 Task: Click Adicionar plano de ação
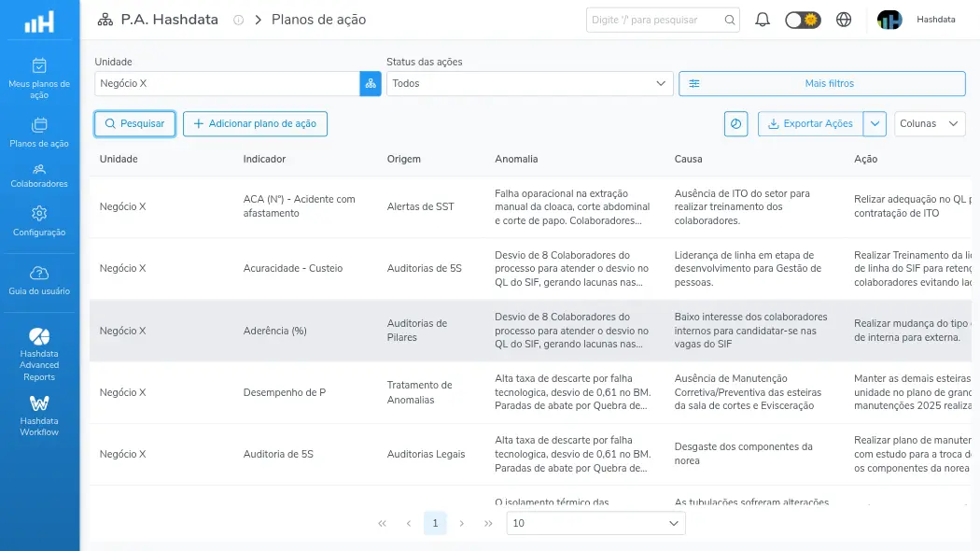coord(255,124)
